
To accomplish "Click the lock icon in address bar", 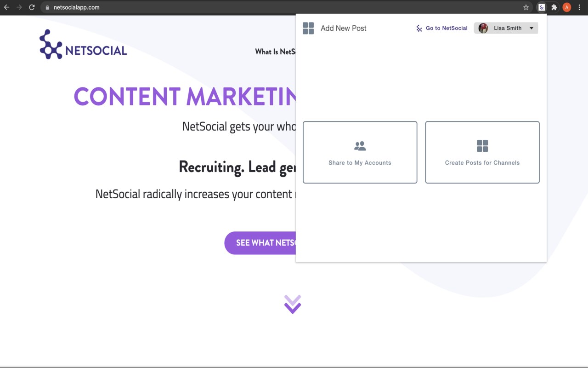I will click(47, 7).
